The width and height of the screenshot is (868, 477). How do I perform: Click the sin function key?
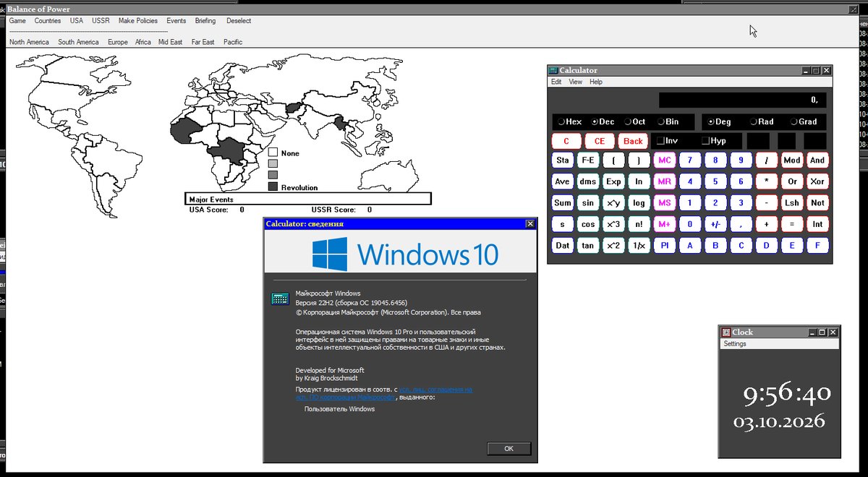pos(588,203)
